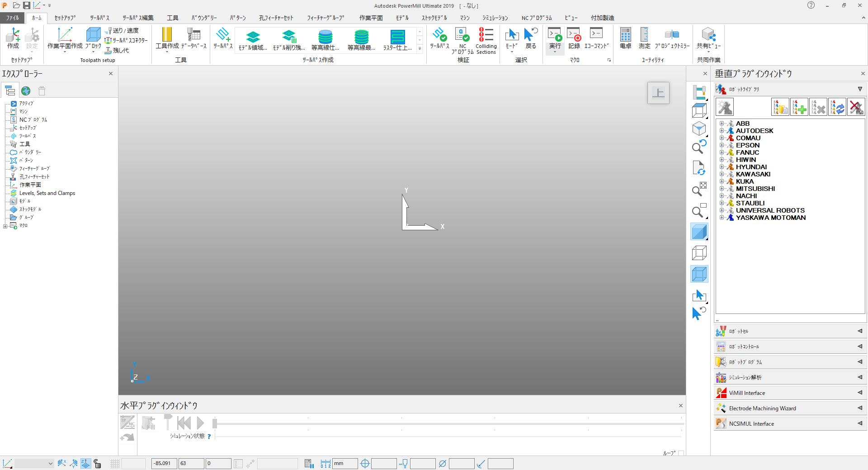Toggle the ループ (loop) checkbox

tap(681, 453)
